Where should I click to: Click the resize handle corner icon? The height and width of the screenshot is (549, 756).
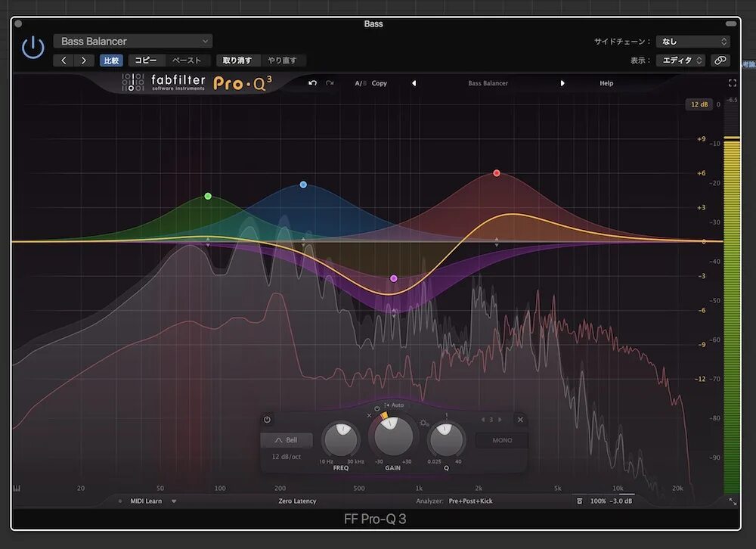tap(733, 501)
